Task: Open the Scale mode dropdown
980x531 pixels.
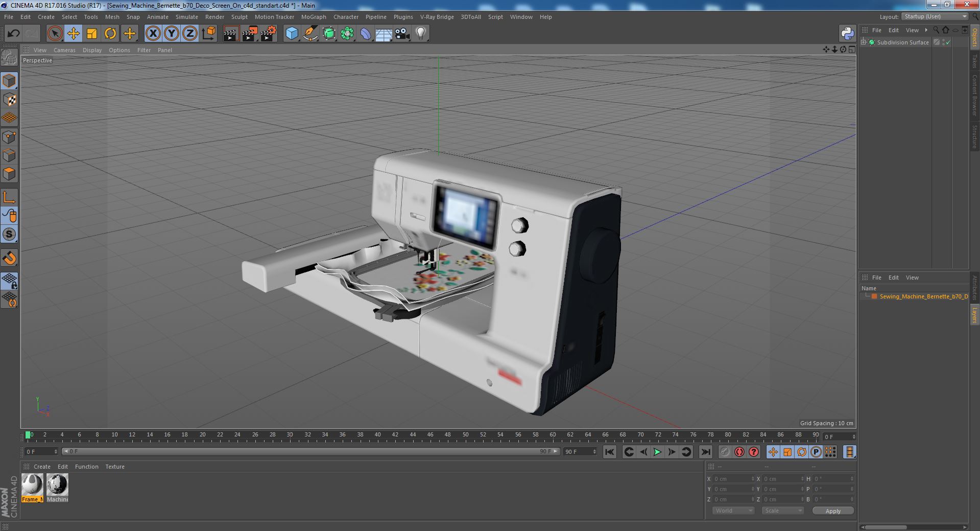Action: 782,511
